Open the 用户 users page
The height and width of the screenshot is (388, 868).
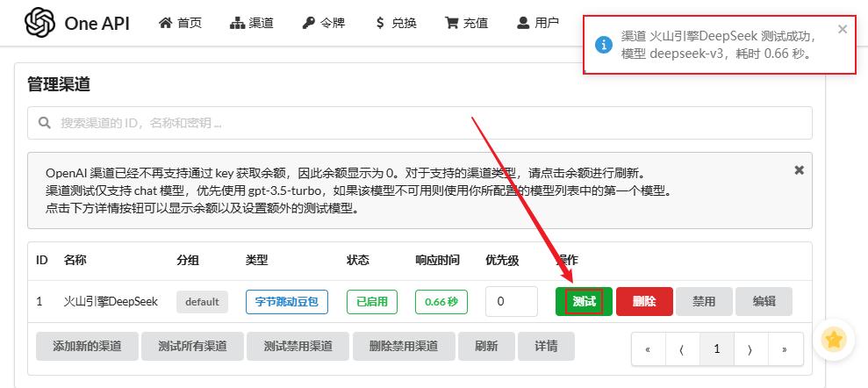click(x=537, y=23)
